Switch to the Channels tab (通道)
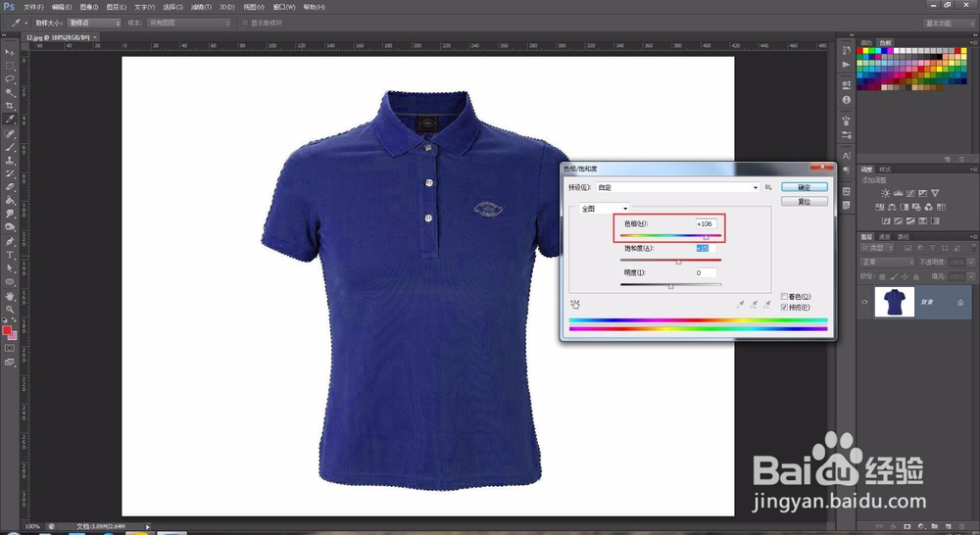This screenshot has width=980, height=535. point(884,237)
